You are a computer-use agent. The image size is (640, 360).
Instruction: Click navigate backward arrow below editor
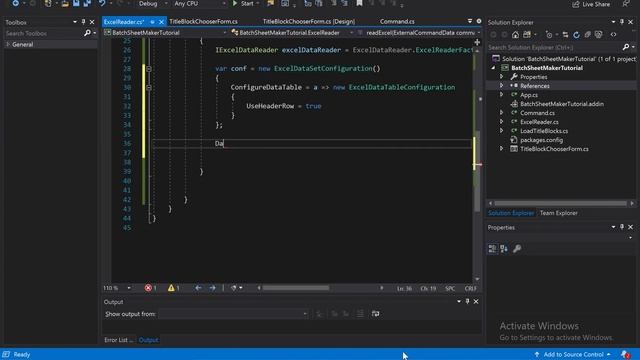click(198, 288)
